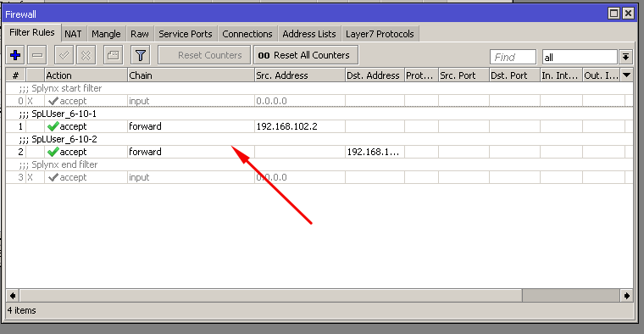This screenshot has height=334, width=644.
Task: Open the 'all' chain filter dropdown arrow
Action: click(625, 57)
